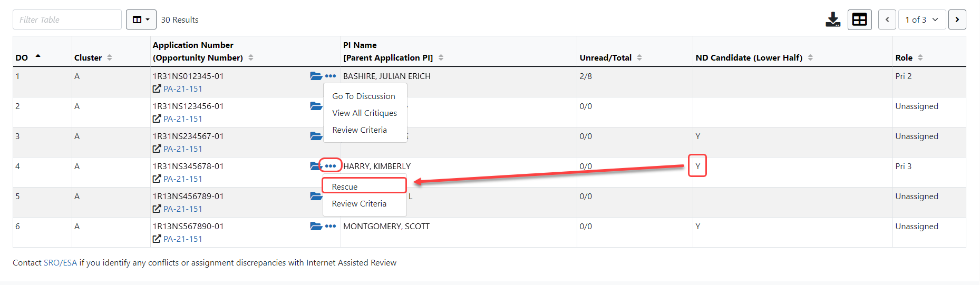Viewport: 980px width, 285px height.
Task: Click in the Filter Table field
Action: click(x=67, y=19)
